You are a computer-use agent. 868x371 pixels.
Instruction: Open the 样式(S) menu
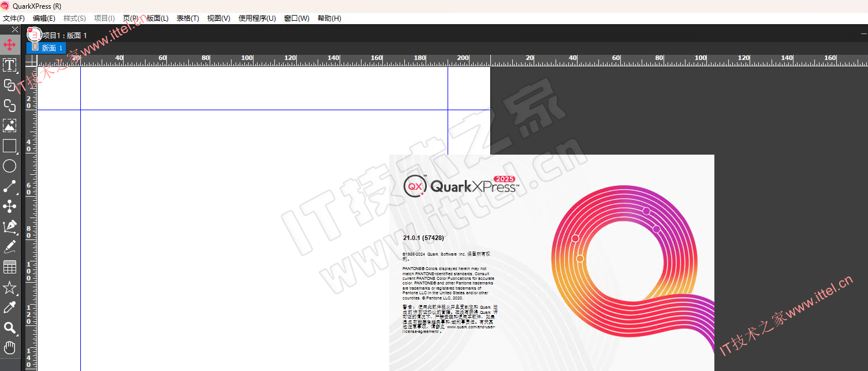[74, 18]
